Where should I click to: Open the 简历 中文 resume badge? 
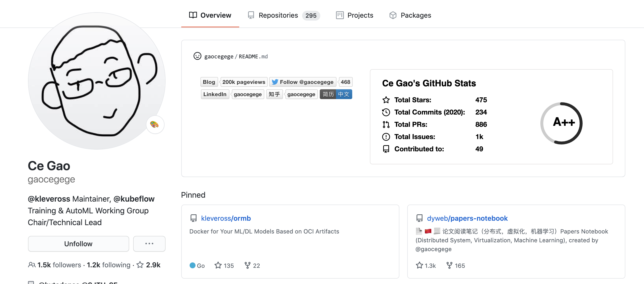tap(336, 94)
